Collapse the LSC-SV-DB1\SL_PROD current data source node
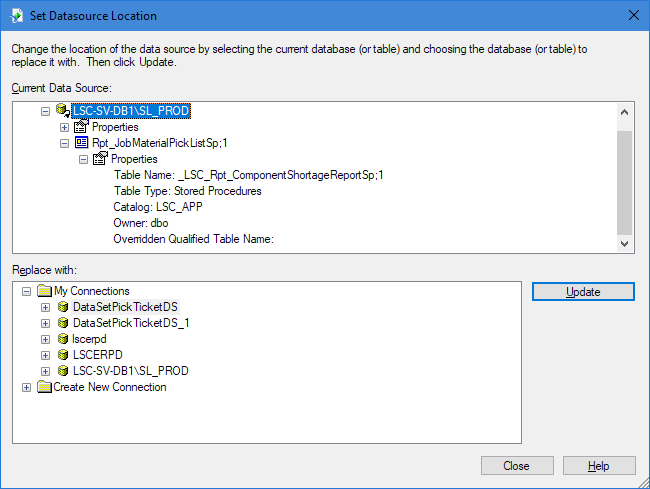This screenshot has width=650, height=489. (46, 111)
